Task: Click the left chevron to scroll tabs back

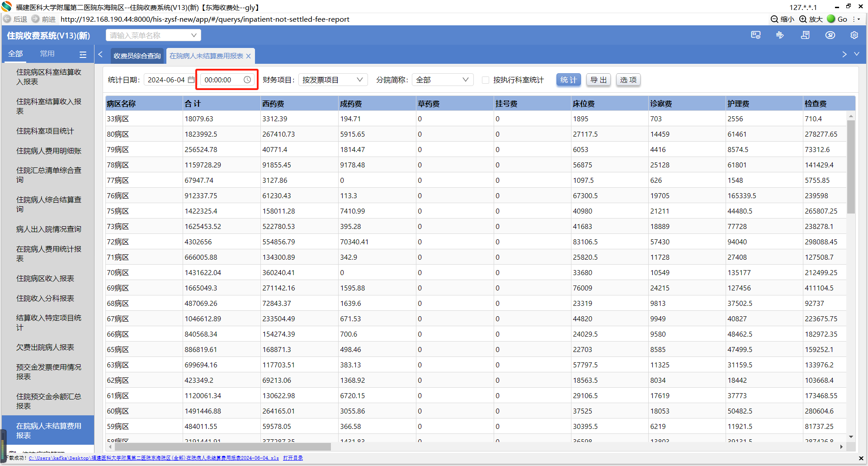Action: coord(100,54)
